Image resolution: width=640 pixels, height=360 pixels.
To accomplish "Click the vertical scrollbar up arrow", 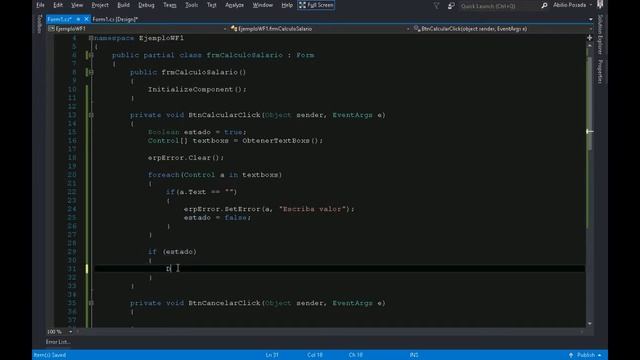I will pyautogui.click(x=589, y=46).
